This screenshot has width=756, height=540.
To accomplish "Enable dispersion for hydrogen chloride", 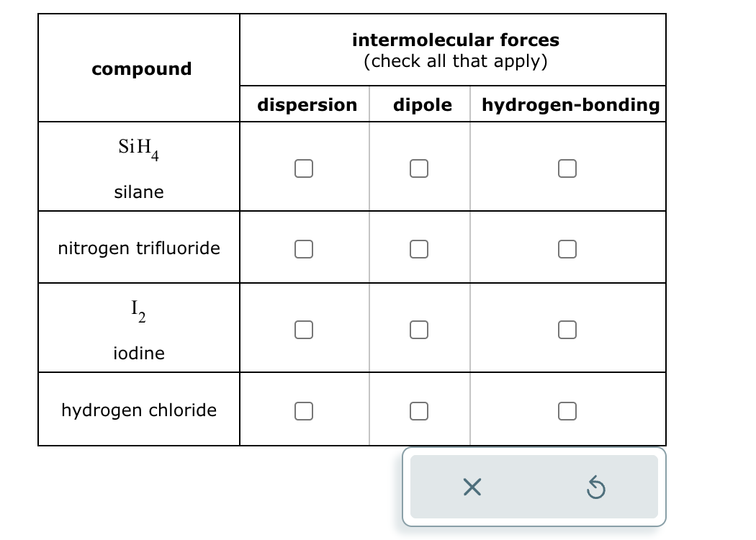I will (304, 410).
